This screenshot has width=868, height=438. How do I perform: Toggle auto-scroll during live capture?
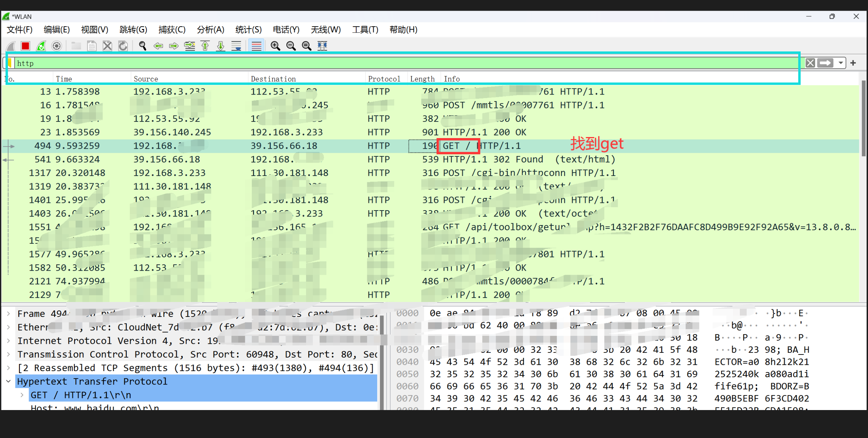click(236, 46)
